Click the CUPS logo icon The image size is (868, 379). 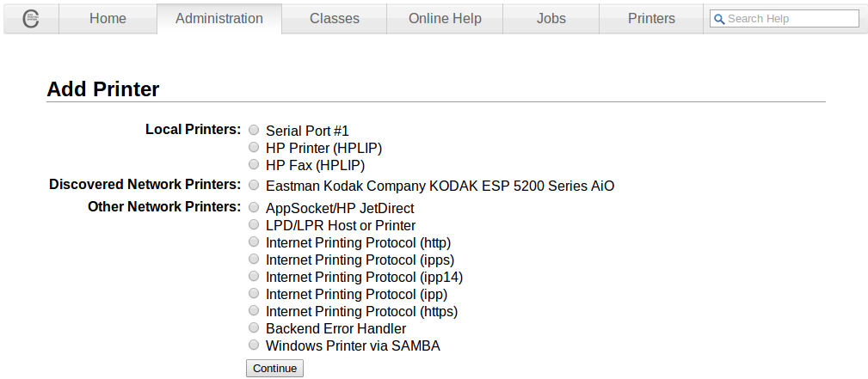(x=30, y=19)
